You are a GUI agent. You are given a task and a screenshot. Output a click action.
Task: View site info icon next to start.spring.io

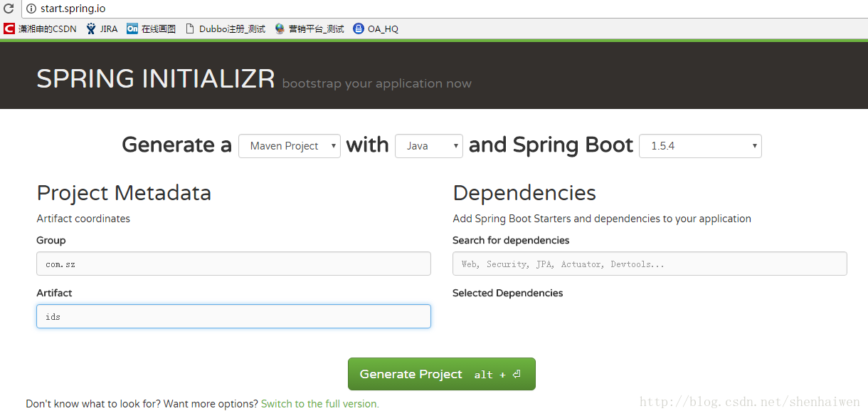coord(31,9)
